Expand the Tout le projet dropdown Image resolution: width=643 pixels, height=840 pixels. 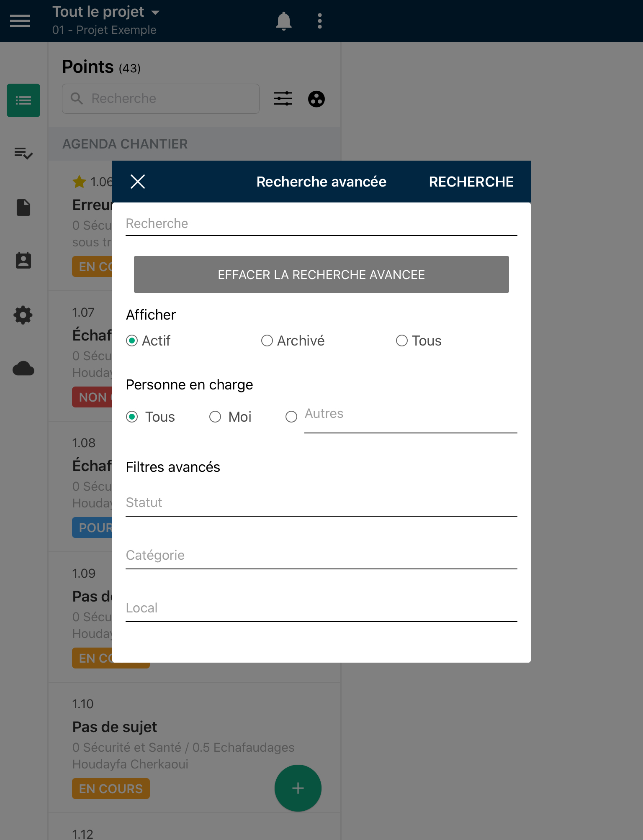pos(106,12)
